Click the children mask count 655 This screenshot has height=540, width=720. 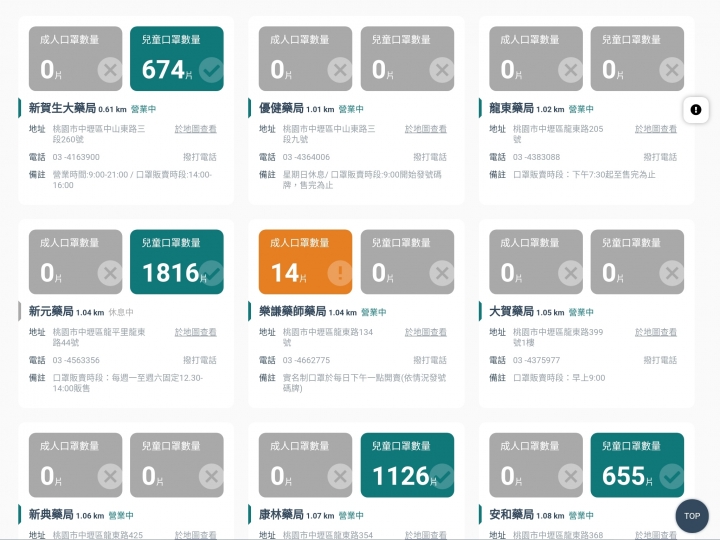[x=624, y=476]
